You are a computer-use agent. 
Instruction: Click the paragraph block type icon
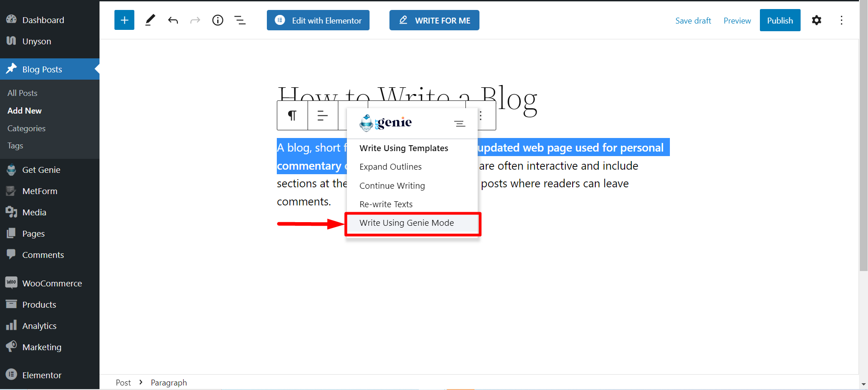point(292,116)
